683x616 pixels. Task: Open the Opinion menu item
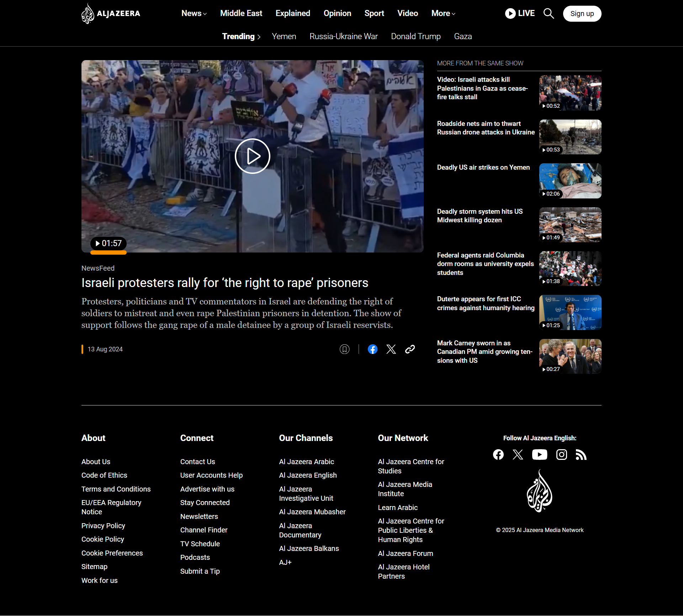(337, 14)
